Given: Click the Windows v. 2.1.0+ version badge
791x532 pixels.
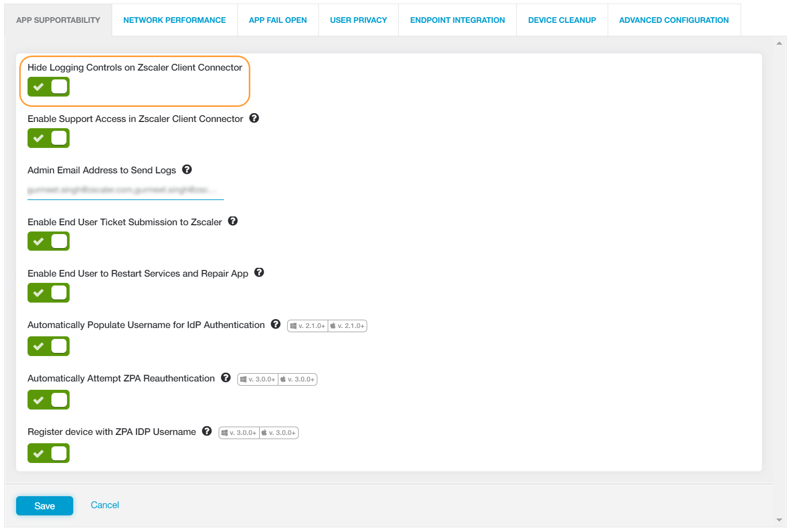Looking at the screenshot, I should point(307,326).
